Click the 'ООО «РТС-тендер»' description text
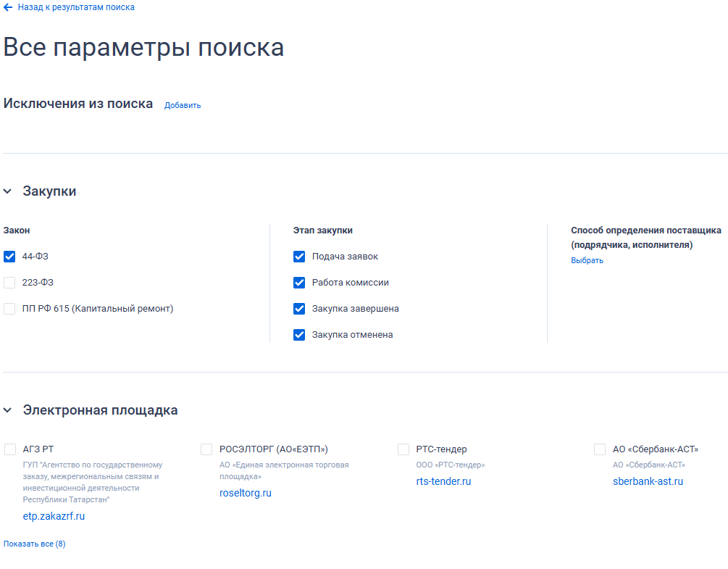This screenshot has width=728, height=569. 451,465
